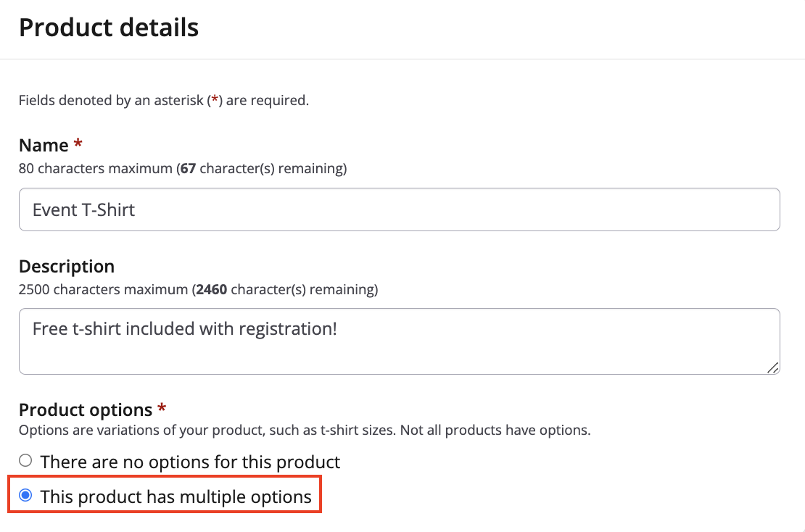Click the 'Name' field label
Image resolution: width=805 pixels, height=532 pixels.
(x=44, y=146)
